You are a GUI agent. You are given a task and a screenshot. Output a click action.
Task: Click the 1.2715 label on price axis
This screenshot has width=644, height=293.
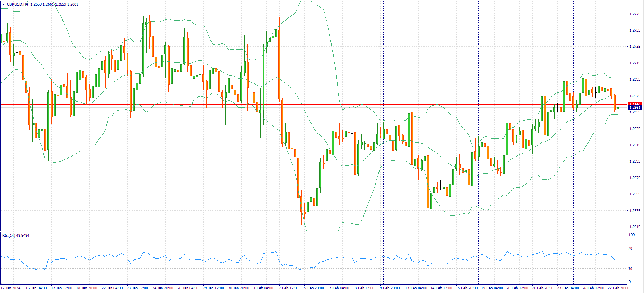[635, 63]
